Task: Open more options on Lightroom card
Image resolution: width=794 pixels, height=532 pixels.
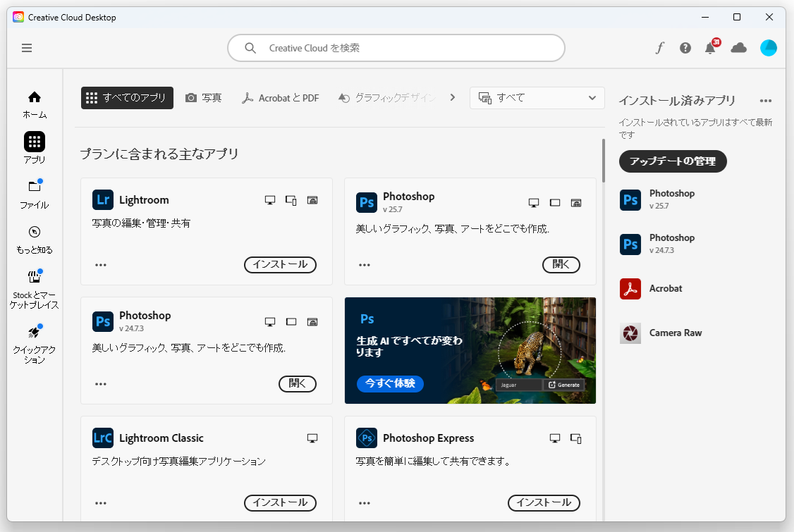Action: coord(101,265)
